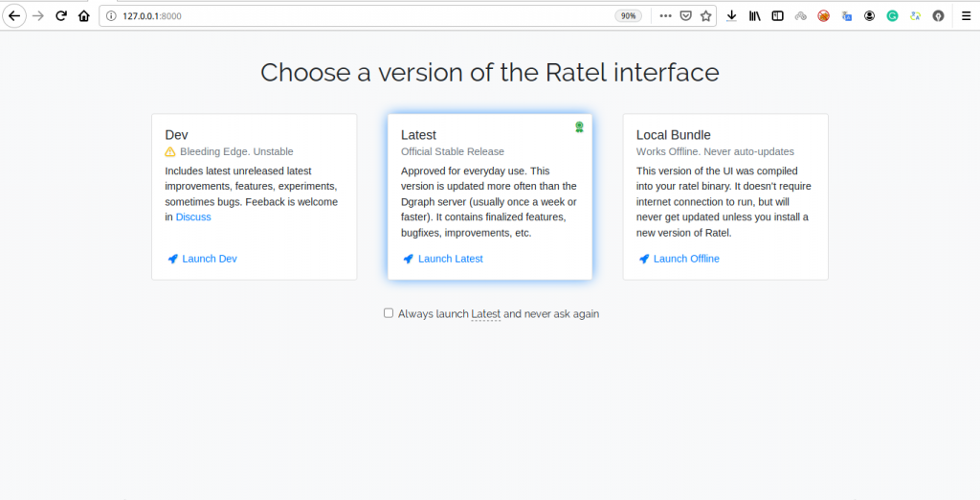Show site information via the info icon
This screenshot has width=980, height=500.
(x=111, y=16)
